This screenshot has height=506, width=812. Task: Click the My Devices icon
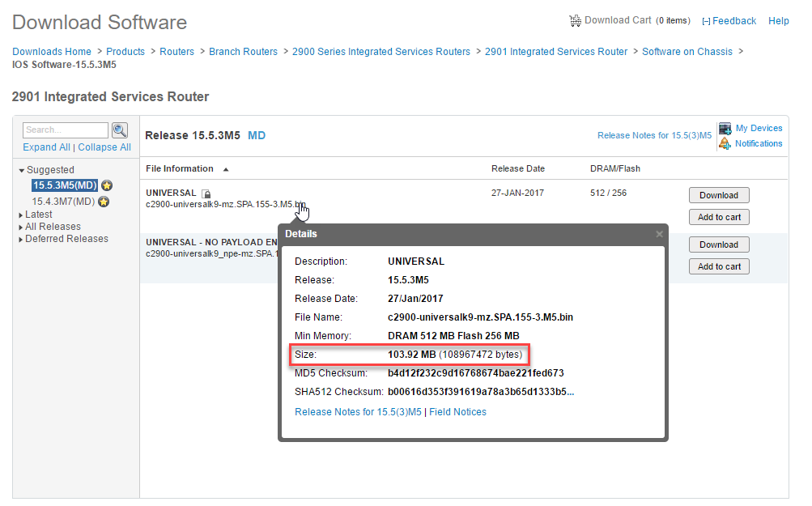tap(725, 128)
